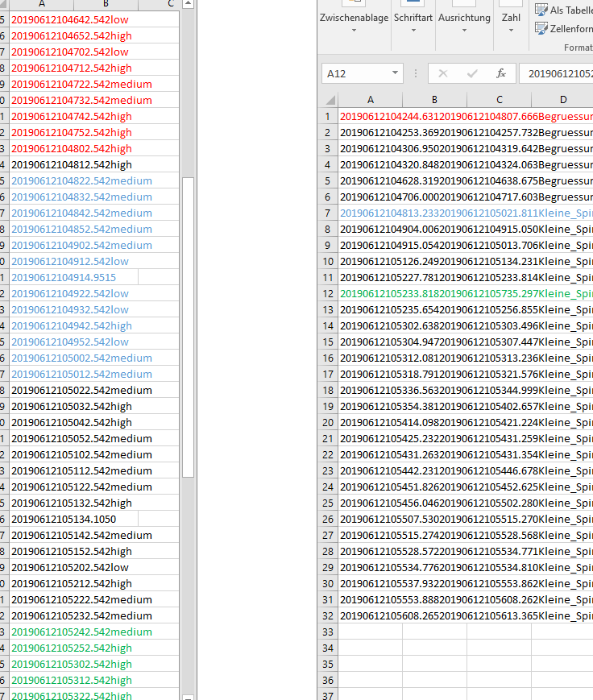
Task: Expand the Zwischenablage ribbon group
Action: pos(354,31)
